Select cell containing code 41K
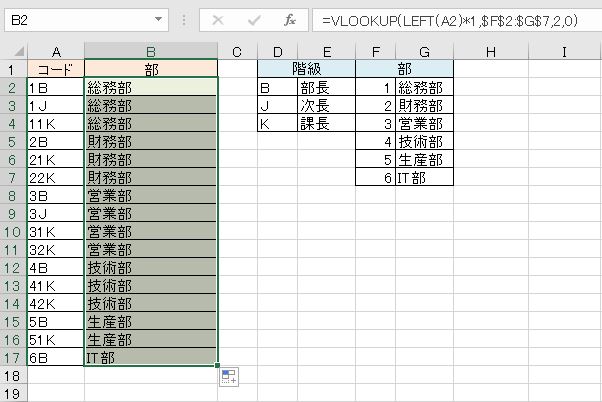 pyautogui.click(x=56, y=286)
